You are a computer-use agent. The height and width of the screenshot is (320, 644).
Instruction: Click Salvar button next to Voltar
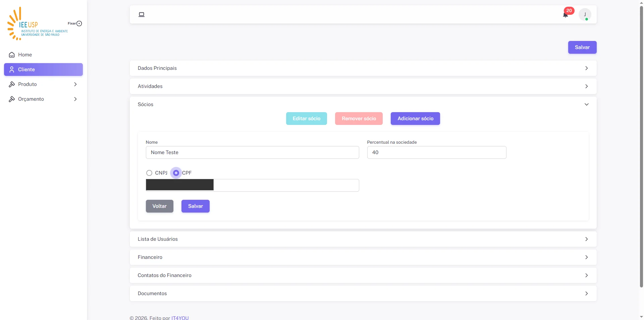(196, 206)
